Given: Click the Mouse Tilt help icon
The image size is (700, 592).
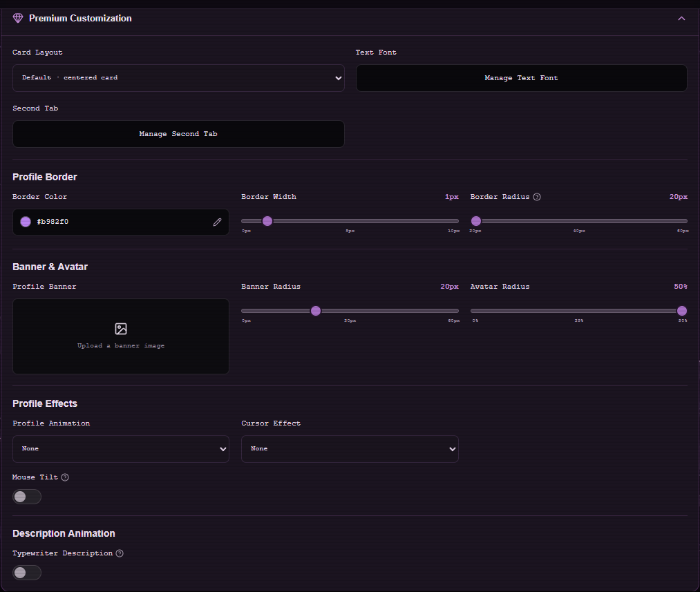Looking at the screenshot, I should click(65, 477).
